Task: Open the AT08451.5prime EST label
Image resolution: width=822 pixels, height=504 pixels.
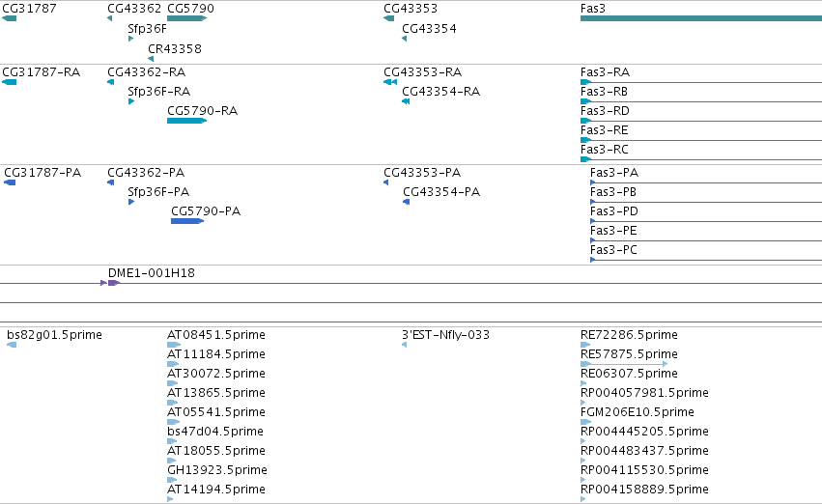Action: (x=216, y=335)
